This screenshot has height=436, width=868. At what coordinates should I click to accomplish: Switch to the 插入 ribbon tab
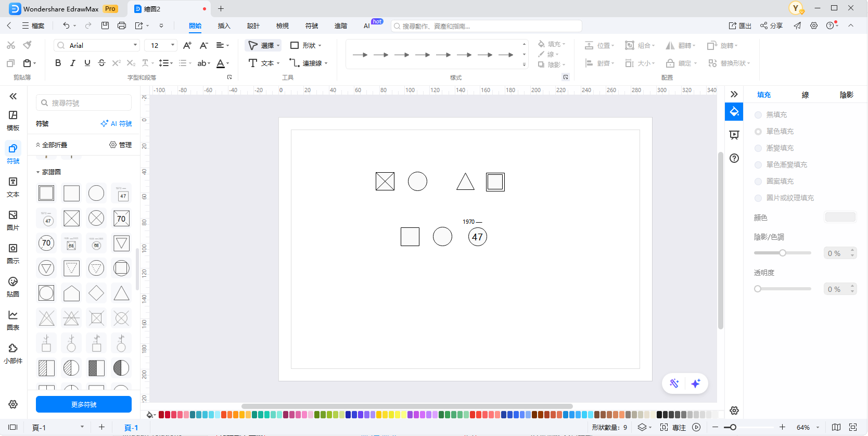pyautogui.click(x=224, y=26)
